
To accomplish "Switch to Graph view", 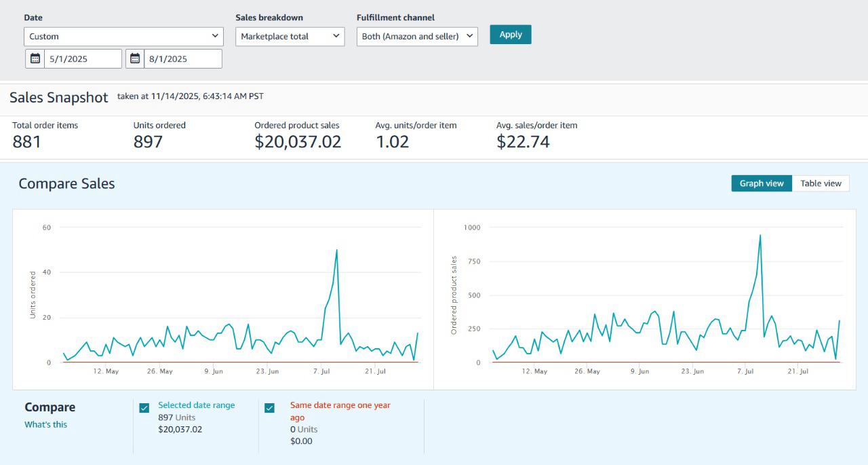I will [761, 183].
